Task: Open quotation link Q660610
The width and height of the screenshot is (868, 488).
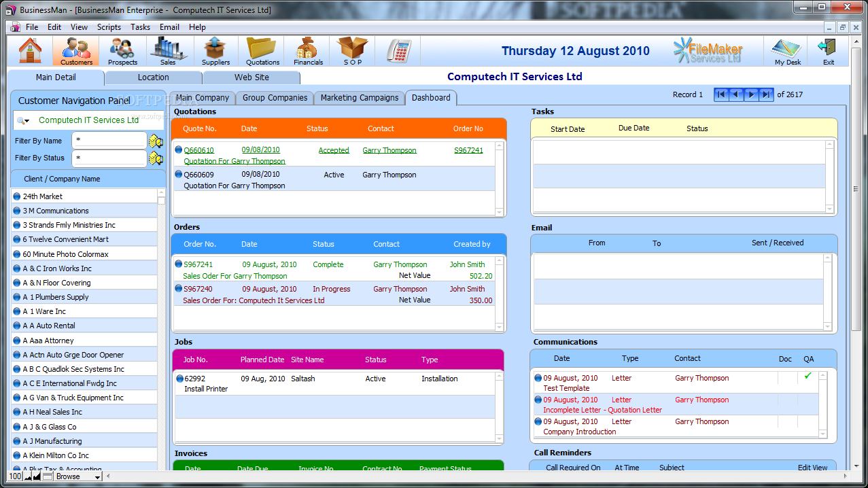Action: coord(198,150)
